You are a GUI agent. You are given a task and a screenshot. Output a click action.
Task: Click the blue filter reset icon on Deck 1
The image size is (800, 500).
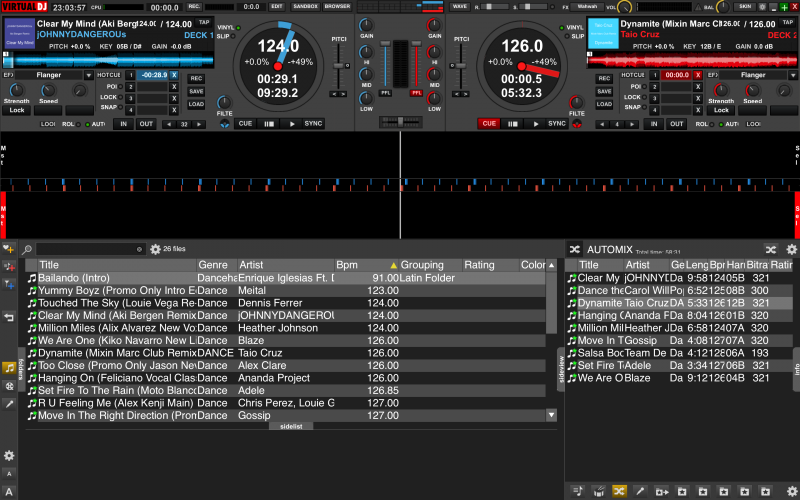[x=224, y=124]
